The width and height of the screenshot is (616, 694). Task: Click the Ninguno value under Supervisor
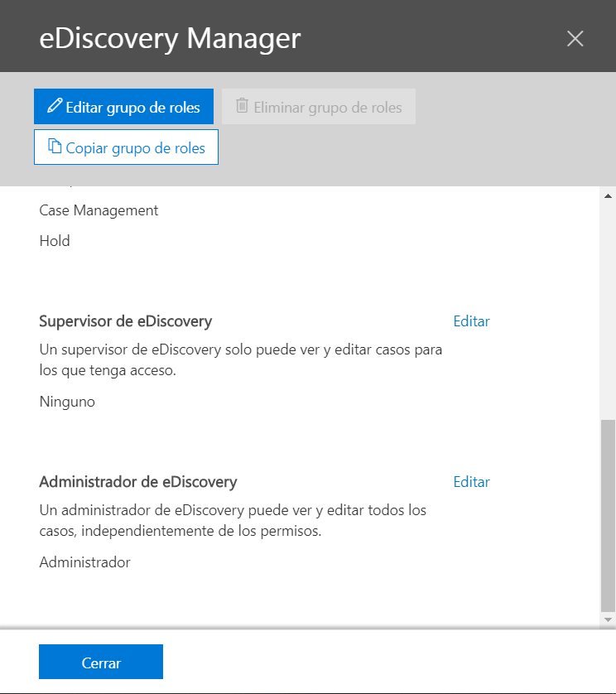click(x=67, y=402)
